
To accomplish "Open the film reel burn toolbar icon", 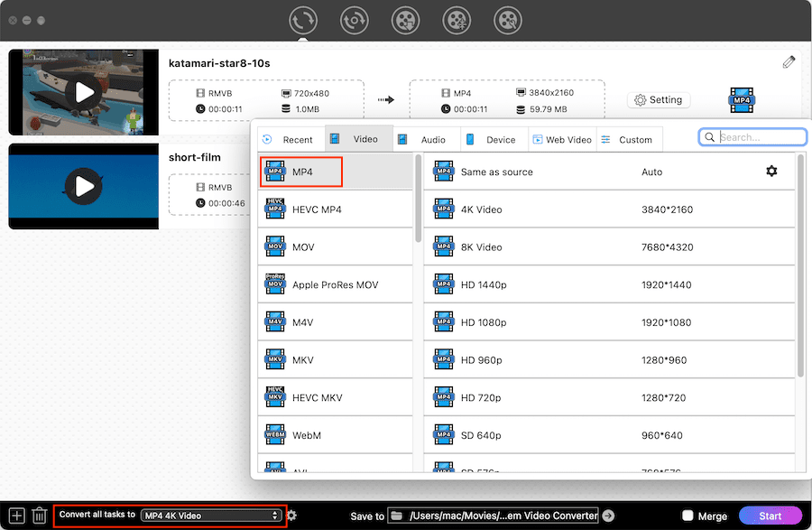I will coord(457,21).
